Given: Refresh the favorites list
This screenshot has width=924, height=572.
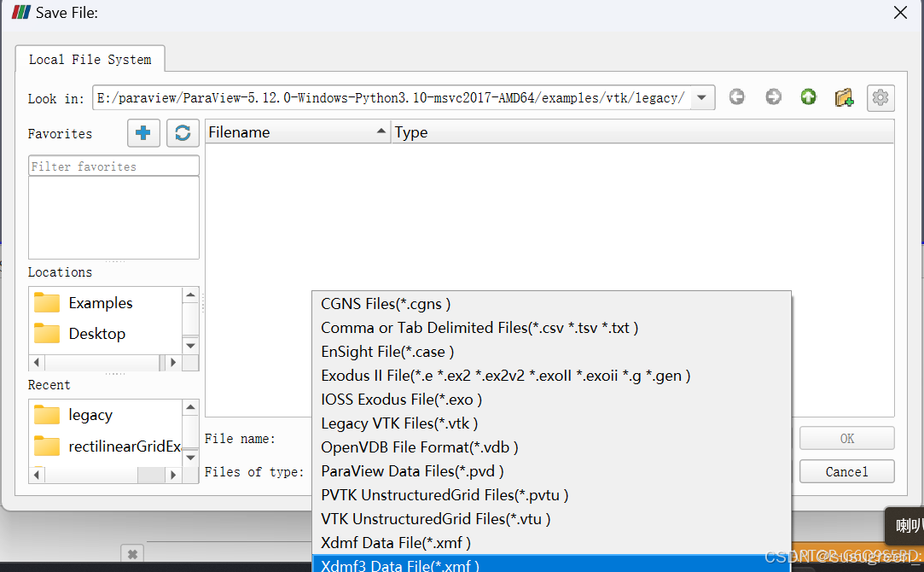Looking at the screenshot, I should 183,132.
